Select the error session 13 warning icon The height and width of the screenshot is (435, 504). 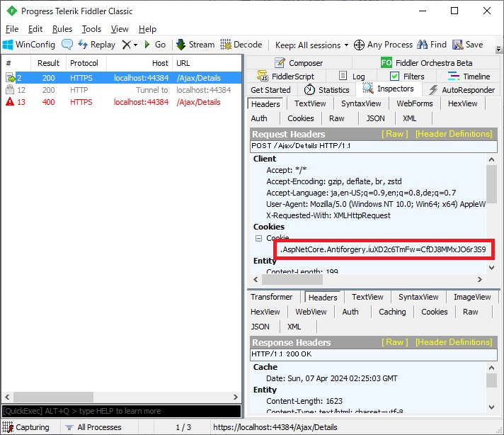(x=11, y=102)
